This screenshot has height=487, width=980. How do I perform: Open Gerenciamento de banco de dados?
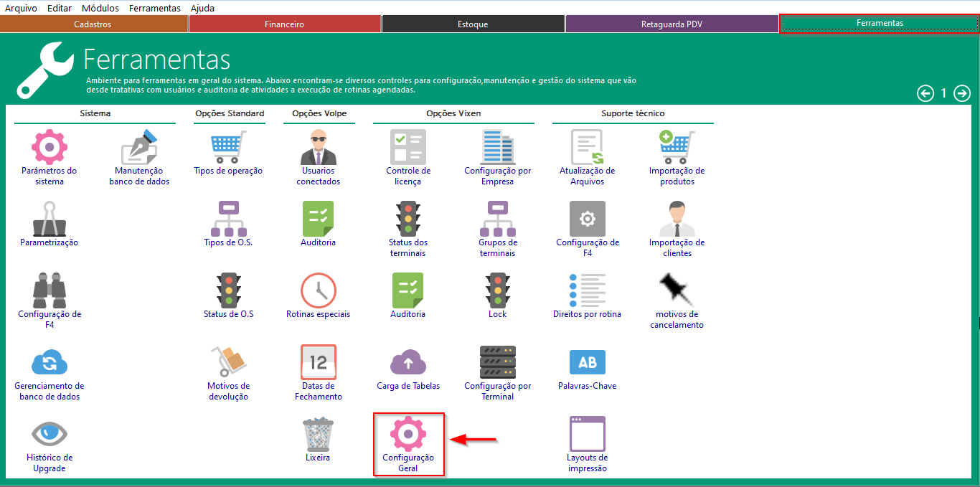click(x=49, y=362)
